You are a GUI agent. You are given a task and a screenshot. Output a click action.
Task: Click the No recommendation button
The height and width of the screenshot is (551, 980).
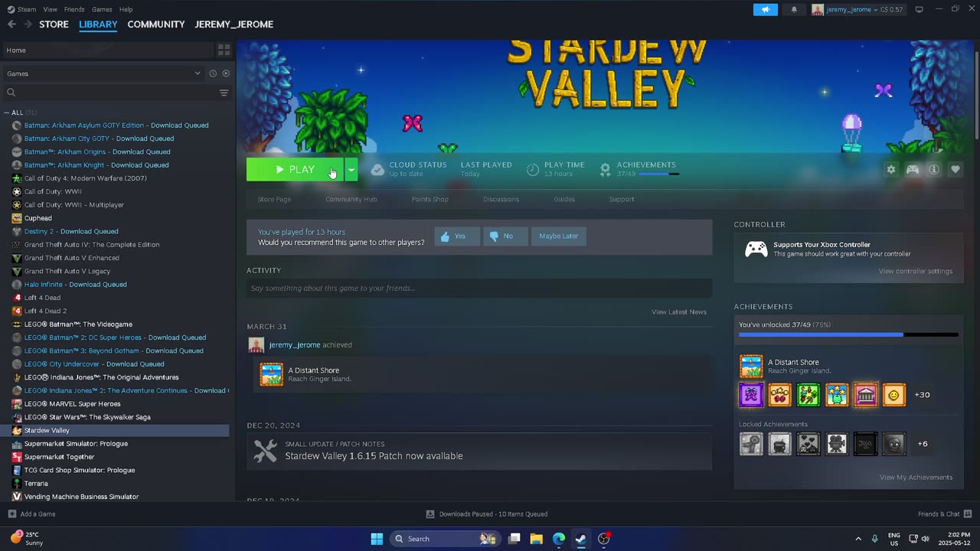click(505, 236)
